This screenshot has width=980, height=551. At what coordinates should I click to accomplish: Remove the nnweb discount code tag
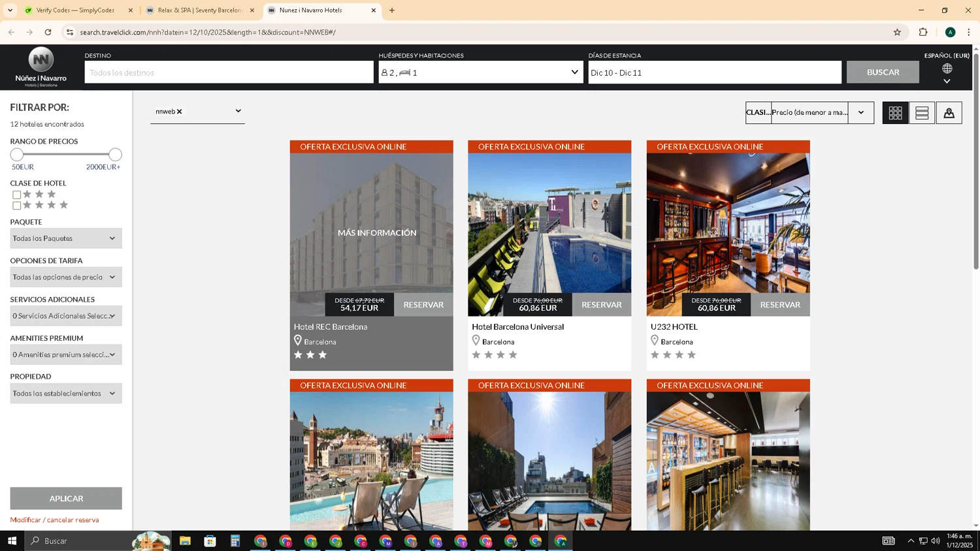coord(179,112)
